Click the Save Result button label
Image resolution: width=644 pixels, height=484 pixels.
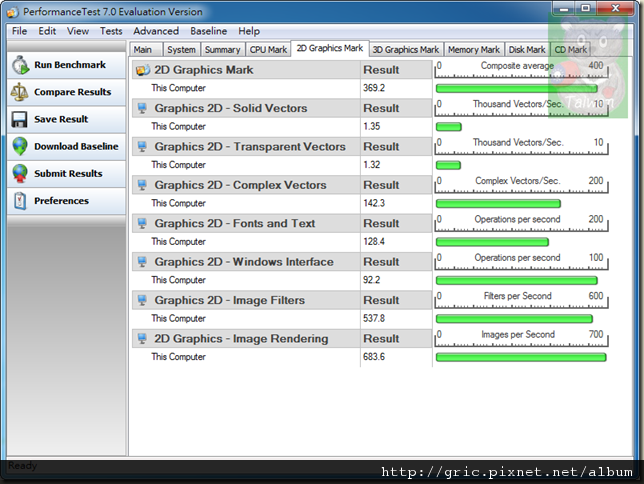tap(61, 119)
